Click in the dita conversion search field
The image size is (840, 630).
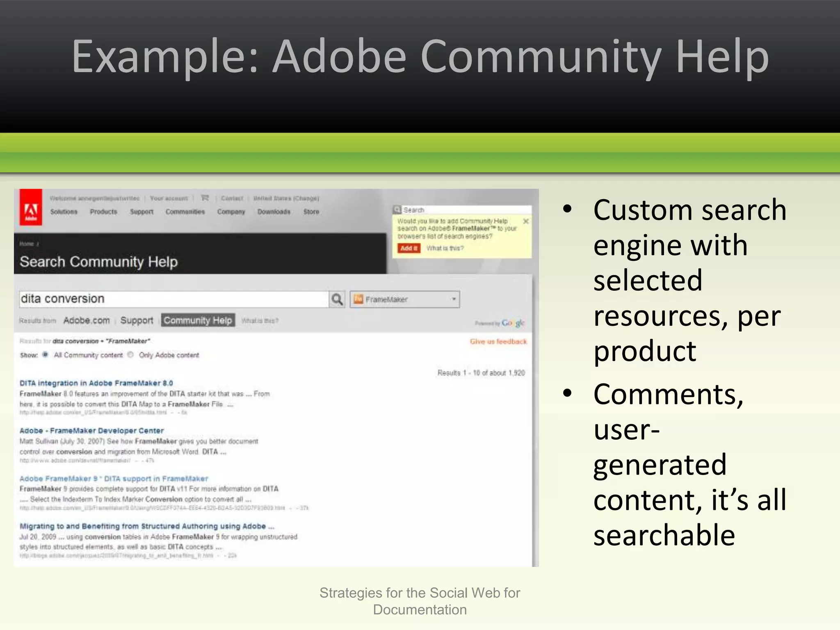(174, 299)
